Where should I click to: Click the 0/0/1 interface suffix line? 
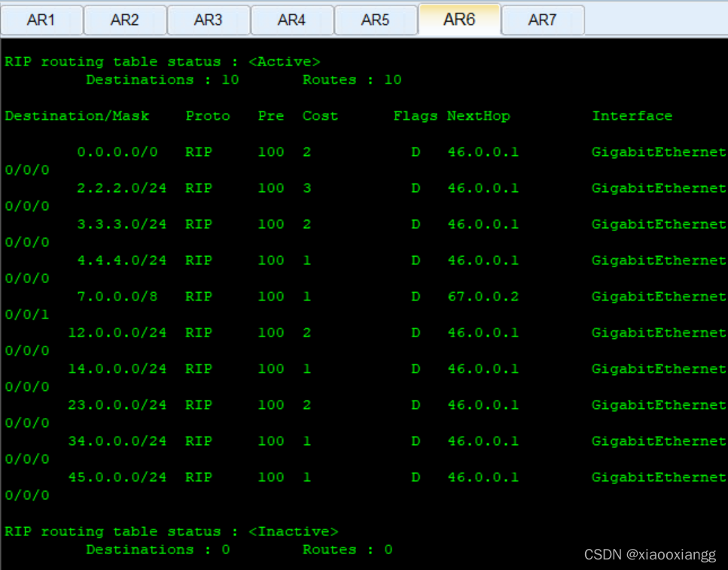pyautogui.click(x=26, y=315)
